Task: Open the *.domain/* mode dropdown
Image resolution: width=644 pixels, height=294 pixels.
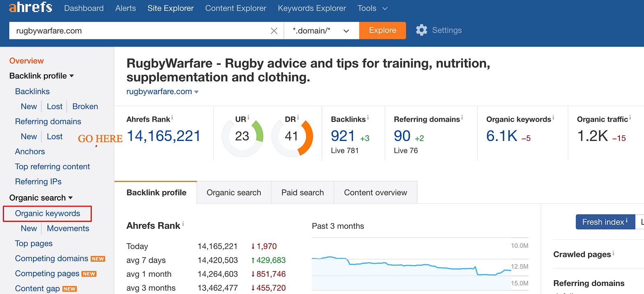Action: [x=321, y=31]
